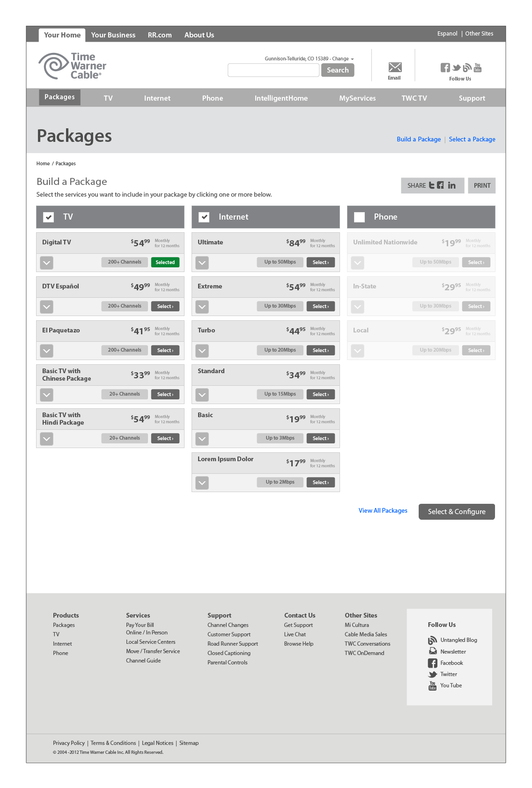Open the Email envelope icon
This screenshot has height=788, width=532.
click(x=395, y=67)
